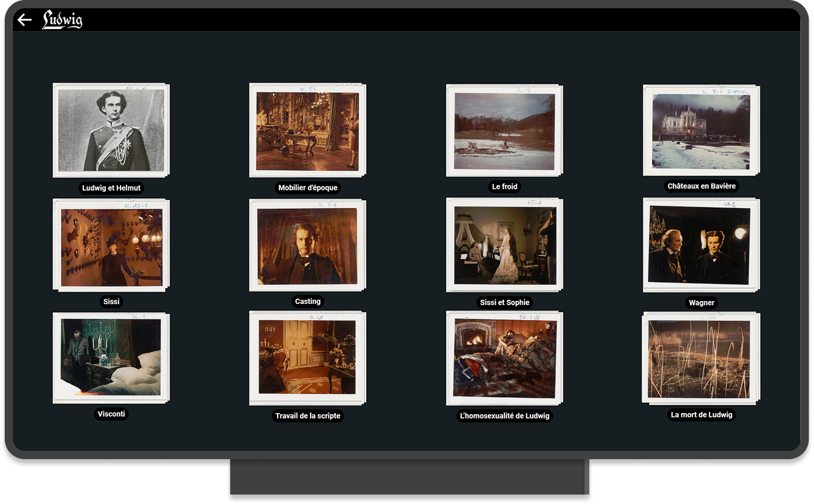Click the "Mobilier d'époque" caption label
This screenshot has width=814, height=504.
[308, 188]
